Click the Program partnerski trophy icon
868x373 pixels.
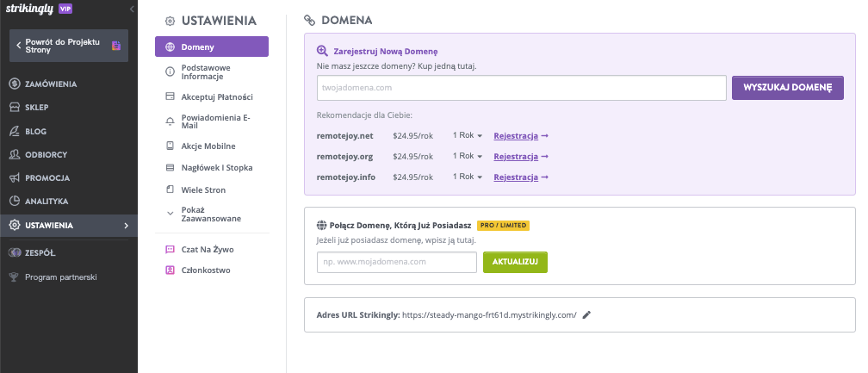pyautogui.click(x=15, y=277)
